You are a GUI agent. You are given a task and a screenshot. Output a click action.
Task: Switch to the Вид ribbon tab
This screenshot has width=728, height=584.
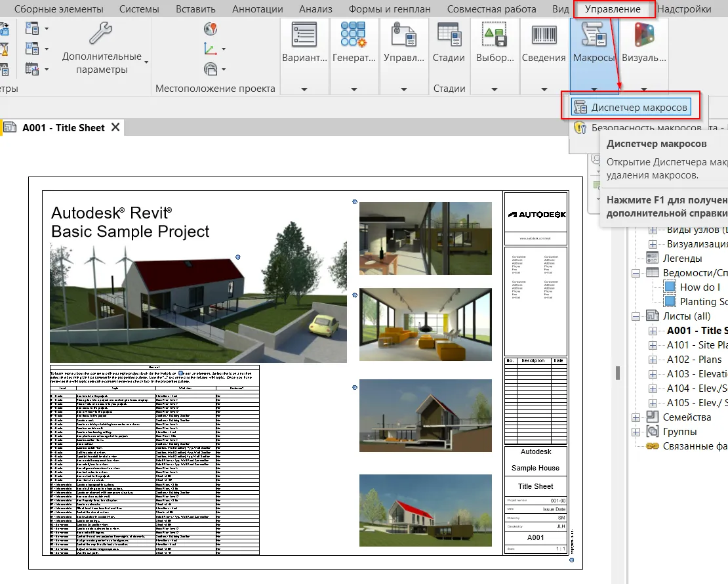pos(560,9)
